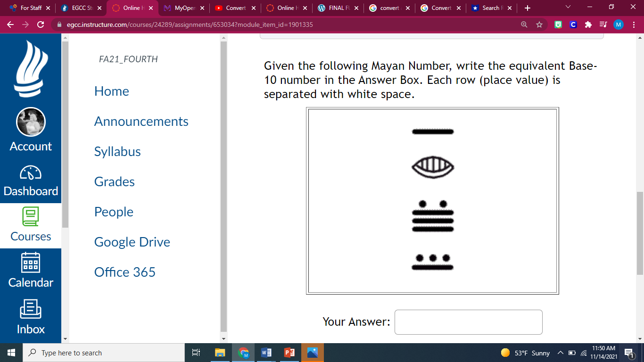The height and width of the screenshot is (362, 644).
Task: Bookmark this page with the star
Action: 539,25
